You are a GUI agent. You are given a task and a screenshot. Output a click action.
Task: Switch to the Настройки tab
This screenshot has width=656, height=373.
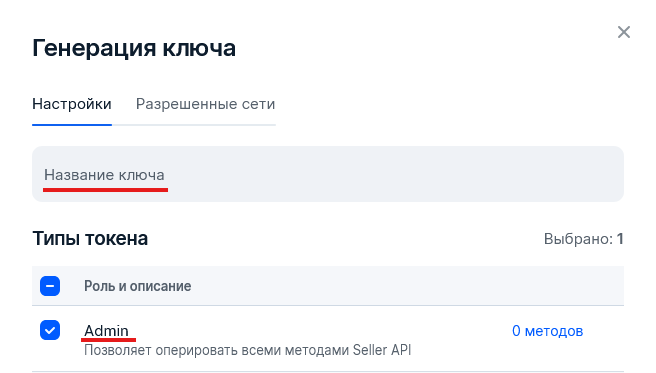[x=72, y=104]
